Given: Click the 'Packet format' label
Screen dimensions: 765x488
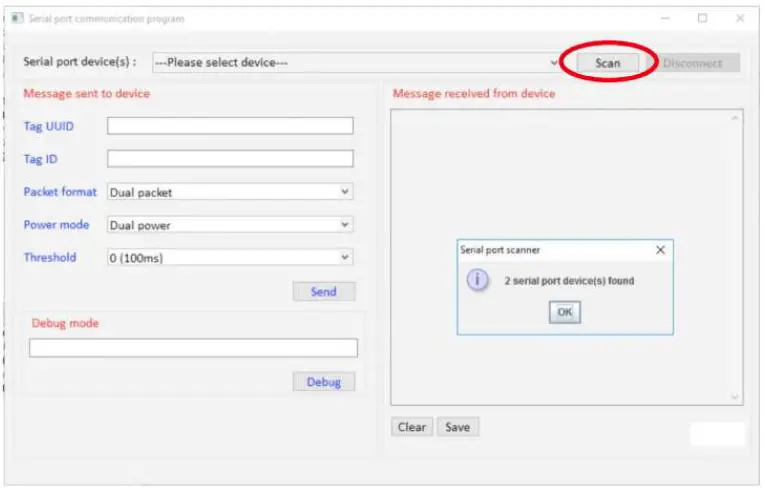Looking at the screenshot, I should pyautogui.click(x=60, y=192).
